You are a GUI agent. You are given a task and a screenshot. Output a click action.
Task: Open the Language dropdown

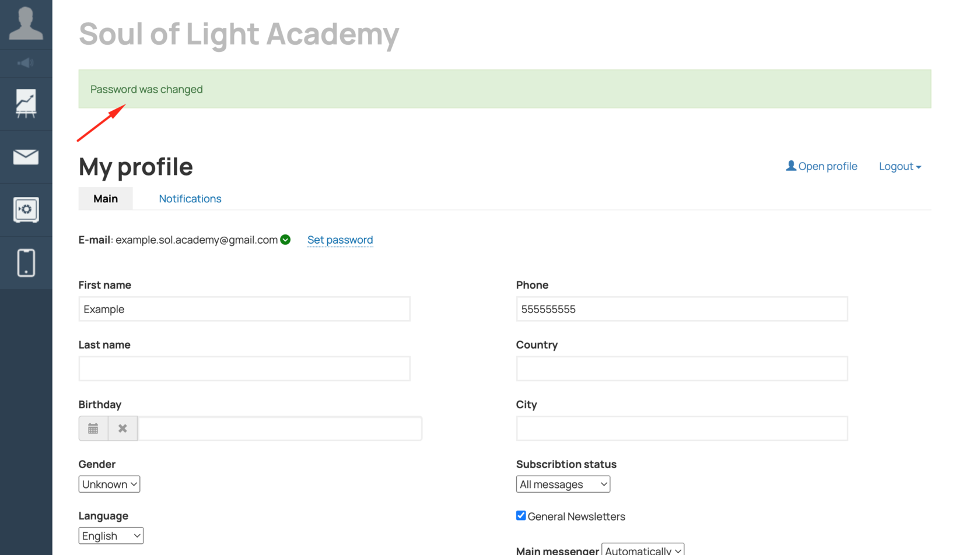pos(111,536)
